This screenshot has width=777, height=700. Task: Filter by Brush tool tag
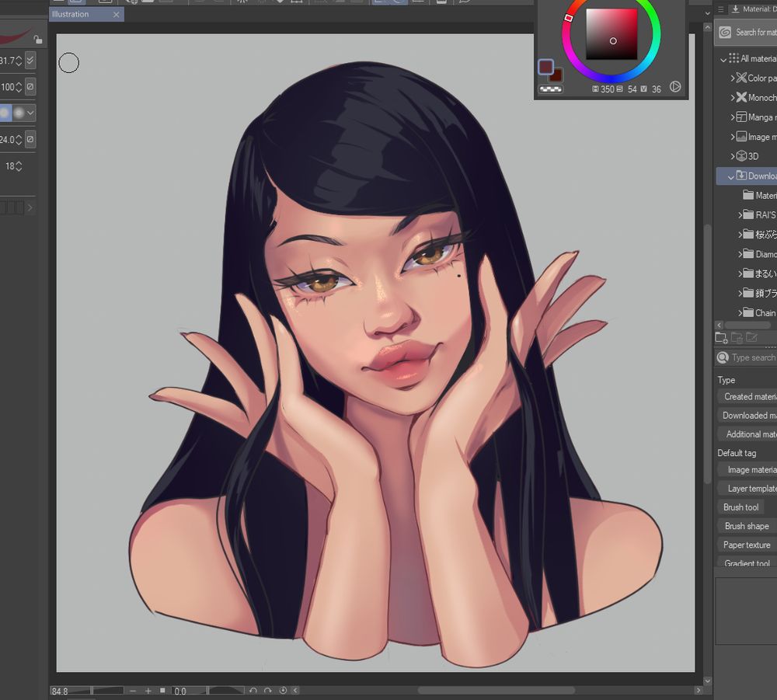740,507
